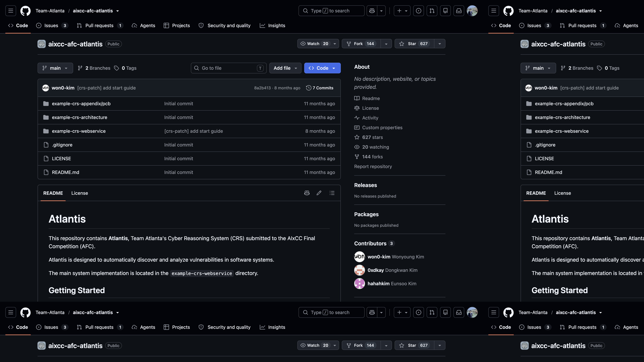This screenshot has width=644, height=362.
Task: Click No packages published text
Action: point(376,225)
